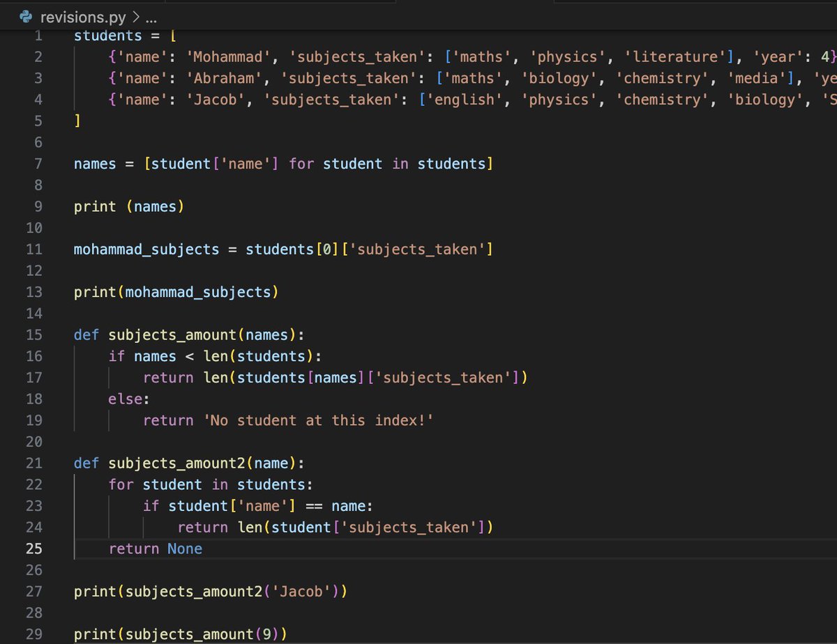Click 'print(mohammad_subjects)' on line 13
The width and height of the screenshot is (837, 644).
176,292
